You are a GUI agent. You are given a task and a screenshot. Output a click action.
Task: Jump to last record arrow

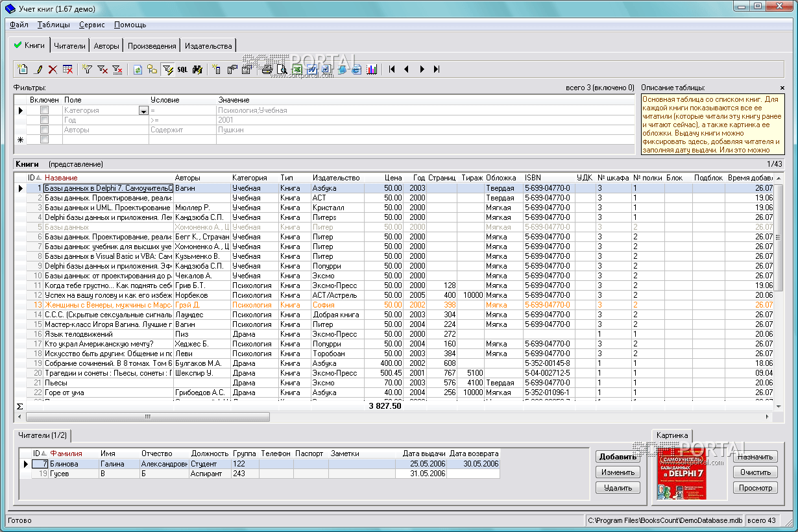[x=437, y=69]
